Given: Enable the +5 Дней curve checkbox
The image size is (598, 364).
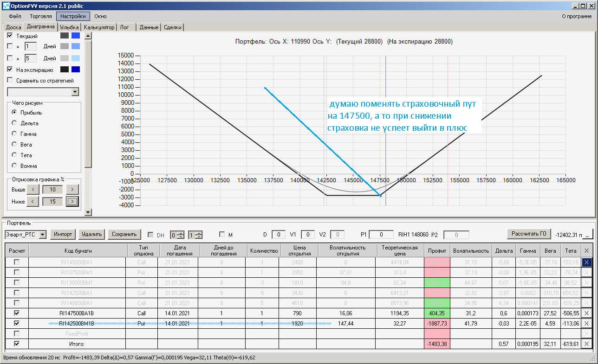Looking at the screenshot, I should pyautogui.click(x=10, y=58).
